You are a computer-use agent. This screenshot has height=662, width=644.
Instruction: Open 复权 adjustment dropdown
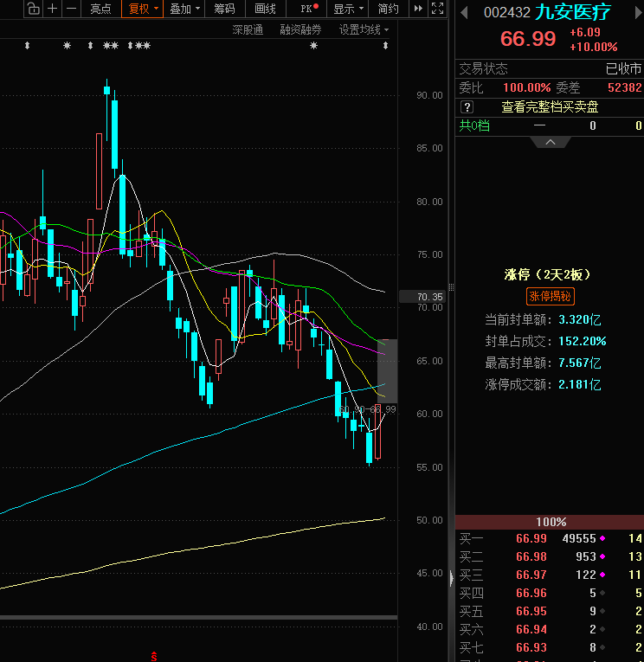[142, 9]
